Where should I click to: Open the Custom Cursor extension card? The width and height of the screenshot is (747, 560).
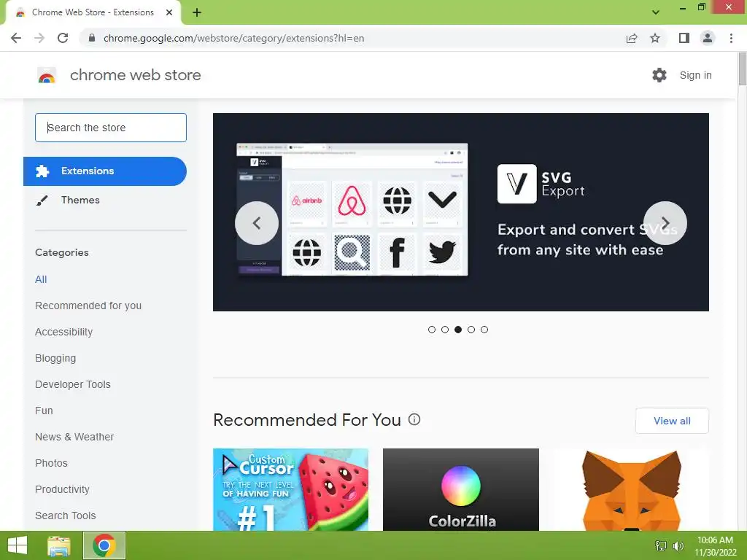tap(290, 489)
